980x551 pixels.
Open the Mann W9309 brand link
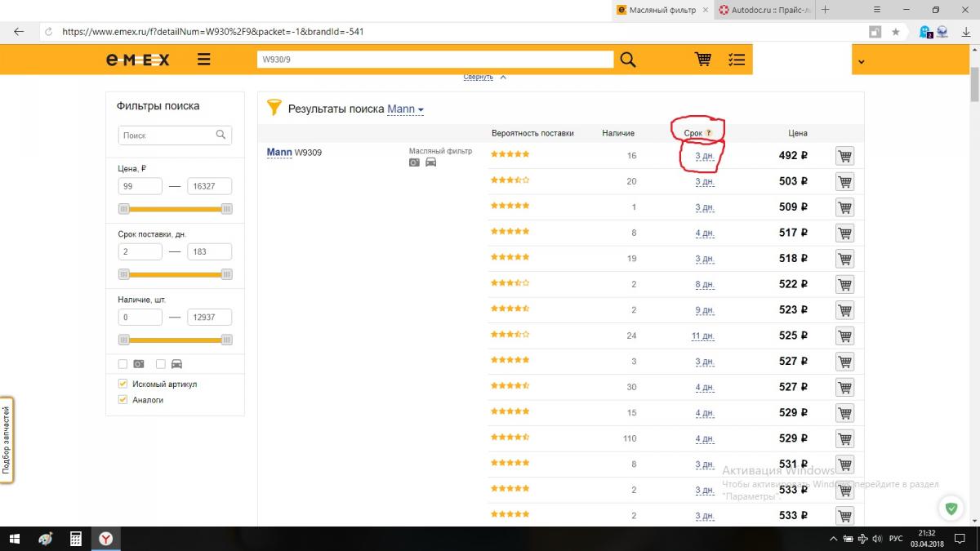[x=279, y=153]
